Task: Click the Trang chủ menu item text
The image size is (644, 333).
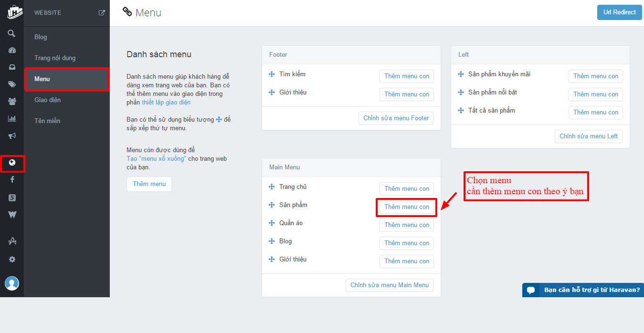Action: 293,187
